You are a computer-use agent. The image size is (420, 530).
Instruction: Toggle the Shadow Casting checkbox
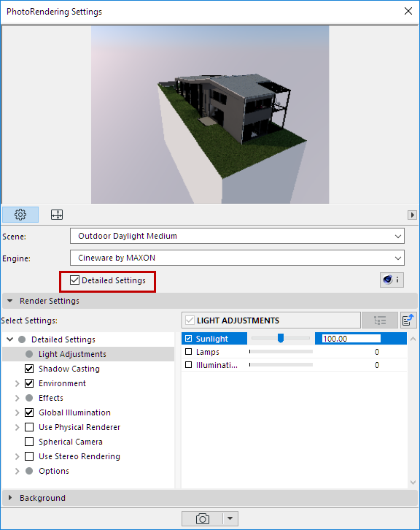point(29,369)
